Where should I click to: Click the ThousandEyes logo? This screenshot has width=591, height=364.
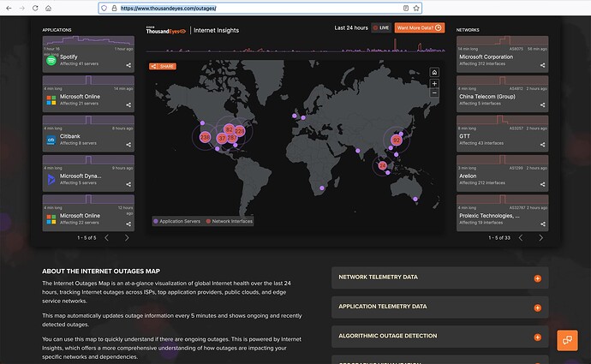coord(166,30)
